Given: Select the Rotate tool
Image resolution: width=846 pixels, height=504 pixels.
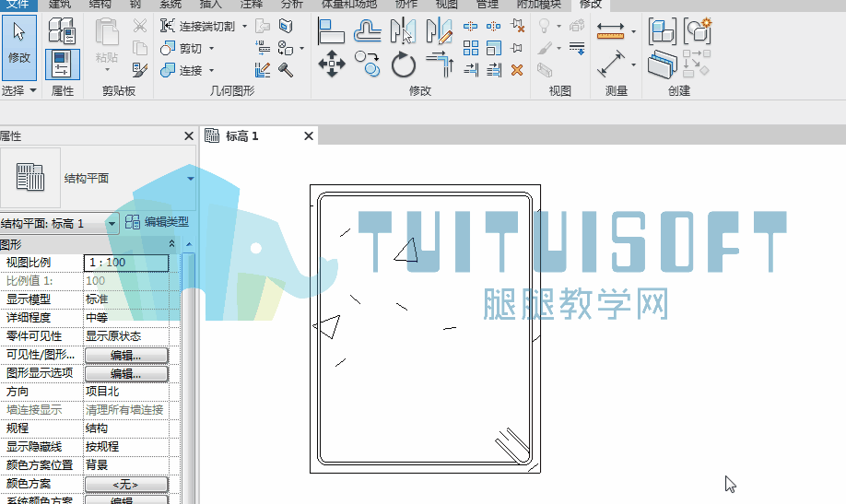Looking at the screenshot, I should click(403, 64).
